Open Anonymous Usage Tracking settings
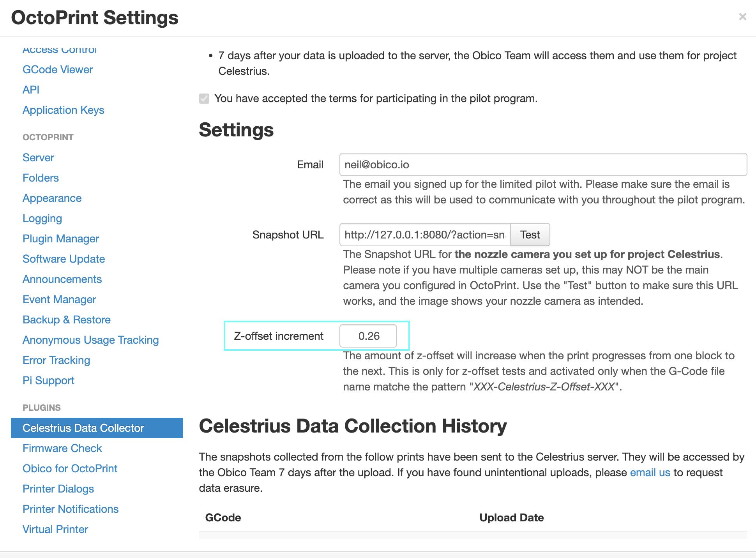 91,340
